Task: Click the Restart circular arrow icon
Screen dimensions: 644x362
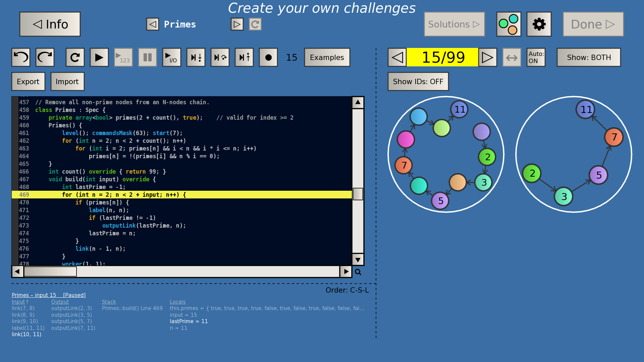Action: [75, 57]
